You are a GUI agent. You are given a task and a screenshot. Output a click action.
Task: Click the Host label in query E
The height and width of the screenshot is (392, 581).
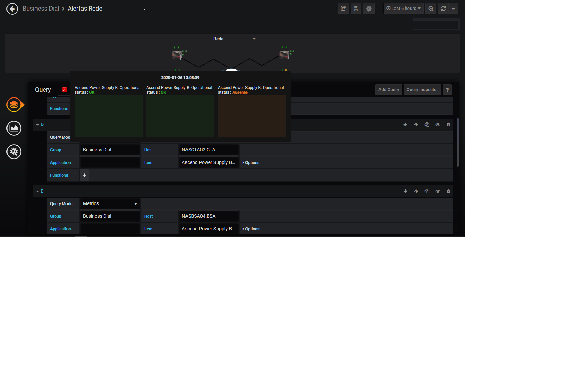(x=148, y=216)
